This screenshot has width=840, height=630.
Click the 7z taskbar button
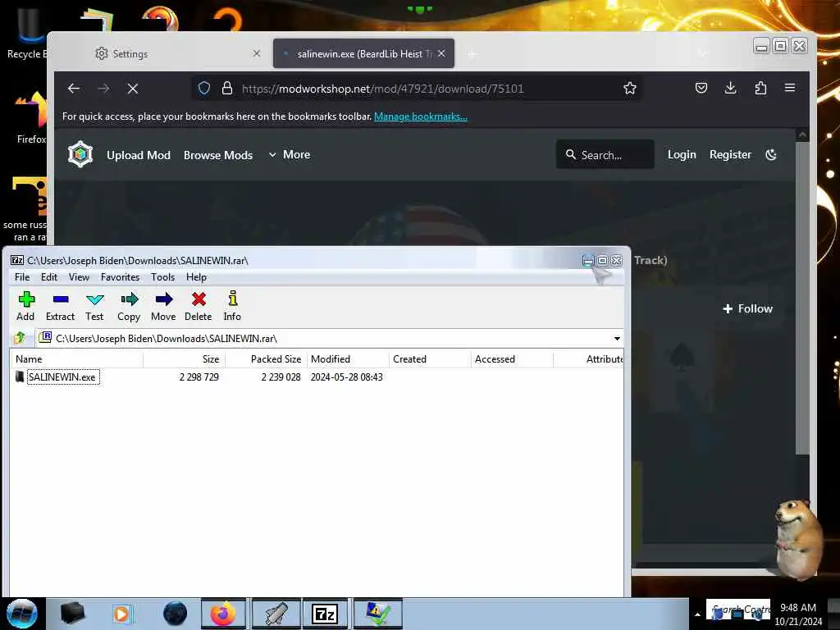click(x=325, y=614)
